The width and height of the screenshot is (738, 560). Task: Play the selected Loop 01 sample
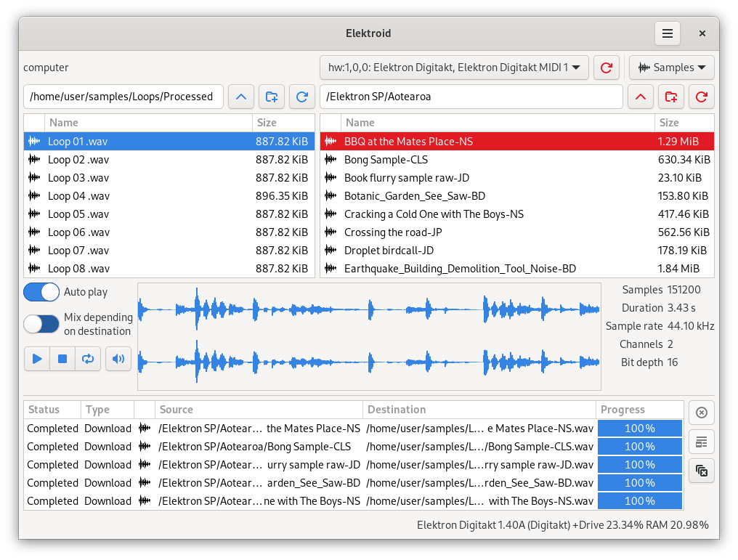point(37,358)
